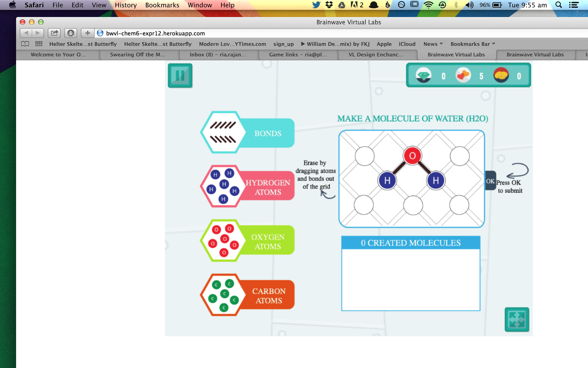Image resolution: width=588 pixels, height=368 pixels.
Task: Click the empty bottom-left grid slot
Action: pos(364,205)
